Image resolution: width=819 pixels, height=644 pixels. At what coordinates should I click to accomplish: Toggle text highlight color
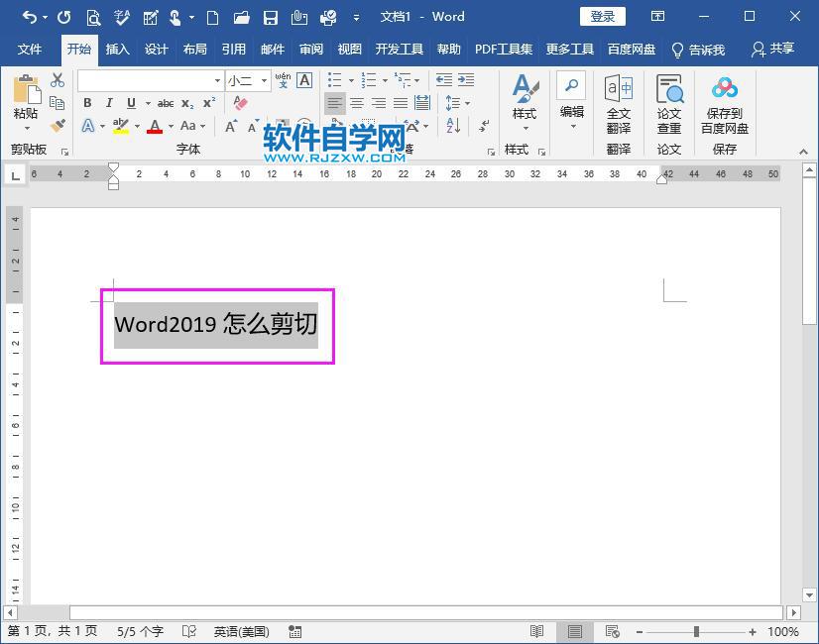(x=119, y=126)
